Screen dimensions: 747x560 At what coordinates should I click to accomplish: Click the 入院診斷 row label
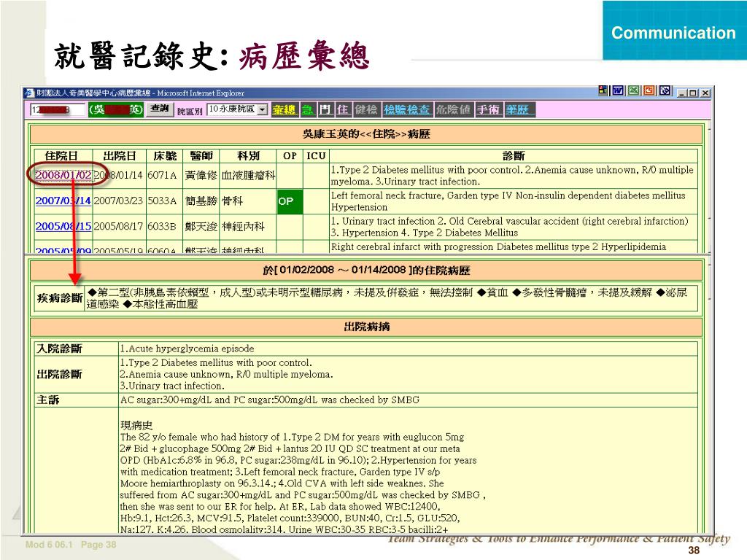59,349
